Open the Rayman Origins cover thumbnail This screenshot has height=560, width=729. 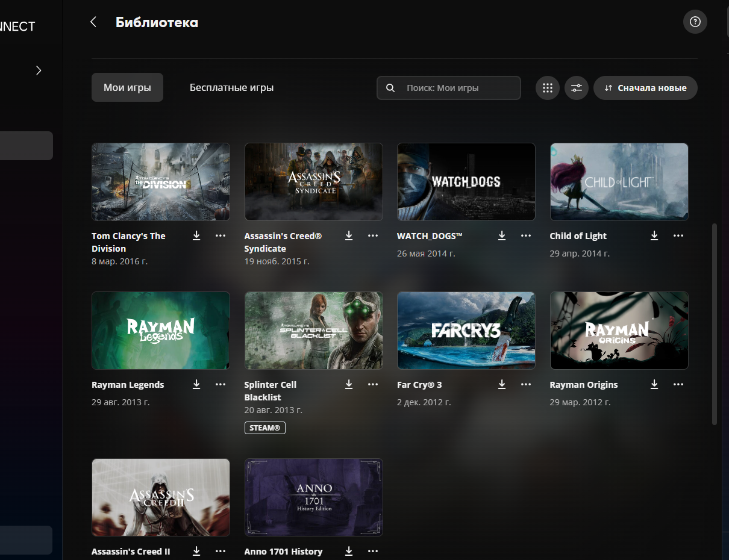point(619,331)
